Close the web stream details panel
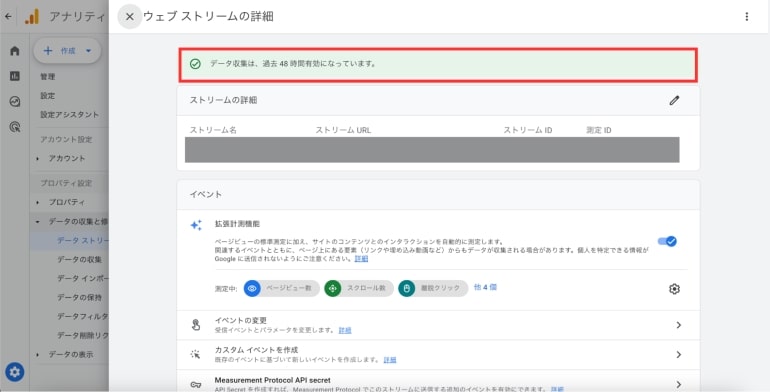Screen dimensions: 770x392 click(x=130, y=17)
